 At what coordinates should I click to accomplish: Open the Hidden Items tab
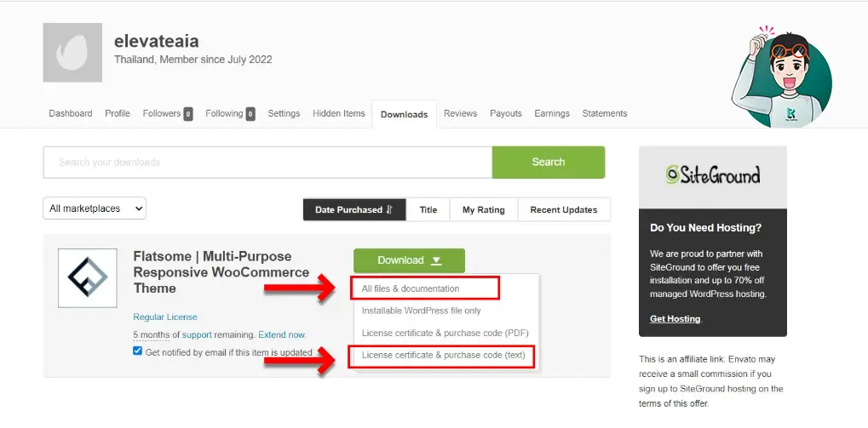[339, 113]
